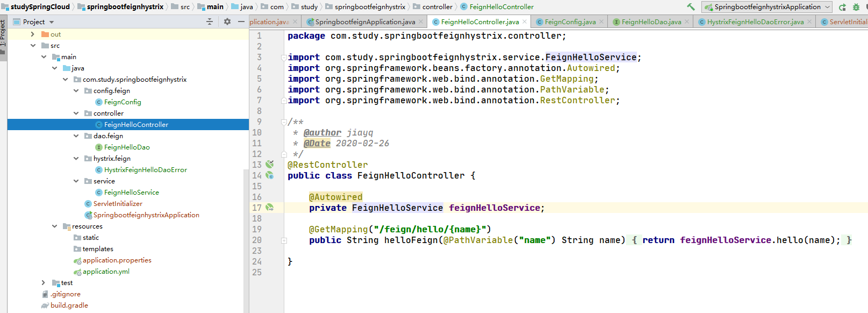
Task: Switch to FeignConfig.java tab
Action: click(x=570, y=22)
